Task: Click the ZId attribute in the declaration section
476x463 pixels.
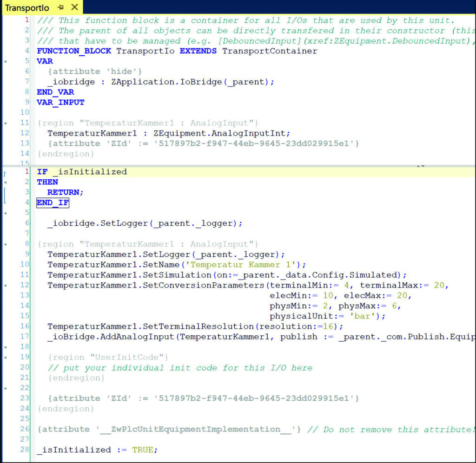Action: coord(203,143)
